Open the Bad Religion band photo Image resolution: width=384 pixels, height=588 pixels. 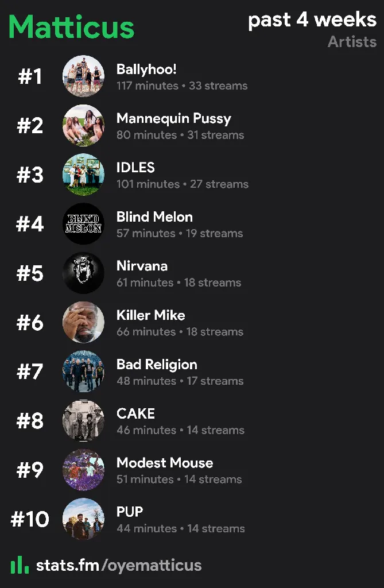coord(83,372)
